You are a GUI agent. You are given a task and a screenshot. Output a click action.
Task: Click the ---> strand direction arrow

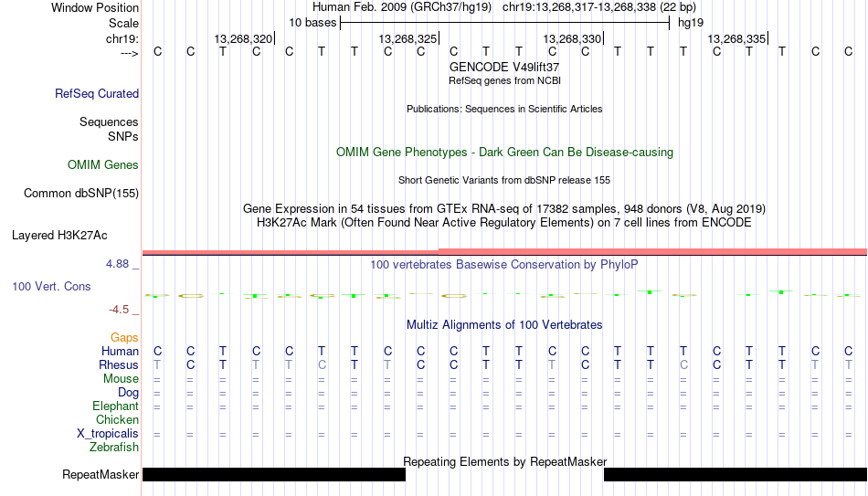tap(130, 53)
